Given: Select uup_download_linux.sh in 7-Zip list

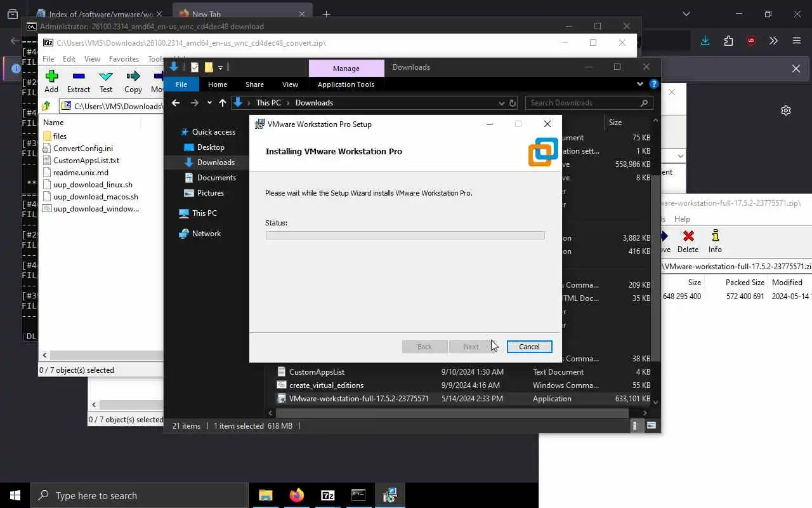Looking at the screenshot, I should (93, 185).
